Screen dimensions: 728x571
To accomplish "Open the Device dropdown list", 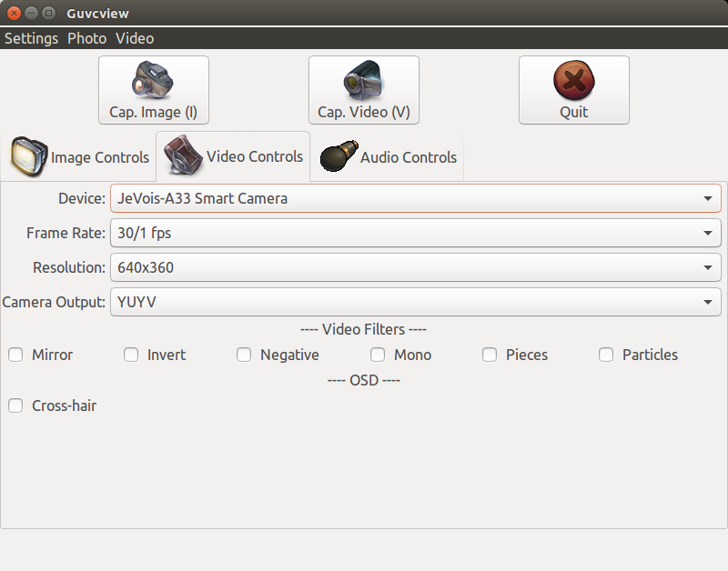I will [x=416, y=198].
